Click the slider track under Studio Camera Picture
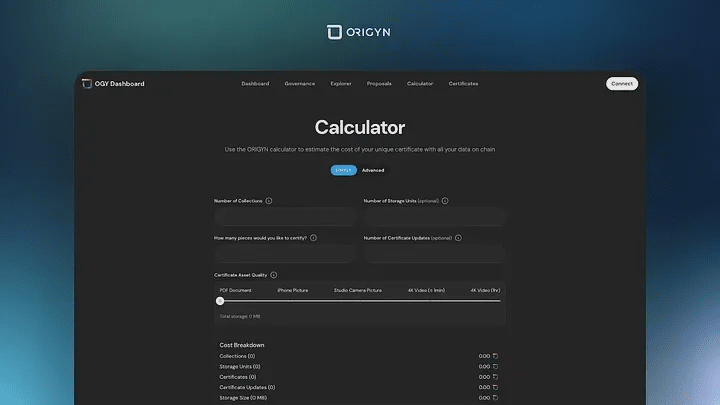This screenshot has height=405, width=720. tap(360, 301)
